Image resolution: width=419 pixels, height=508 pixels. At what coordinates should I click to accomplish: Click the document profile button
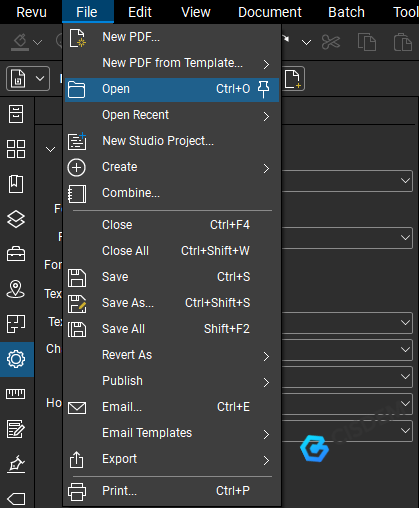click(x=18, y=79)
